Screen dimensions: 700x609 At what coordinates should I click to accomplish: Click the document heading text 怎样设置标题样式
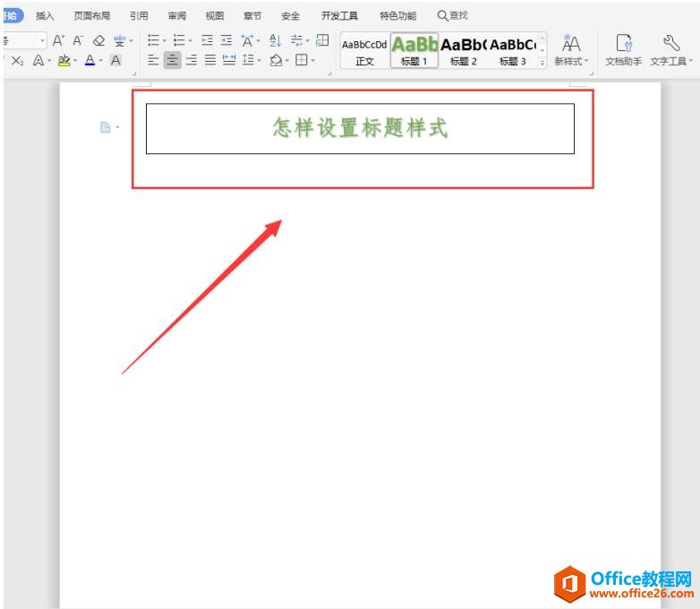[x=360, y=128]
